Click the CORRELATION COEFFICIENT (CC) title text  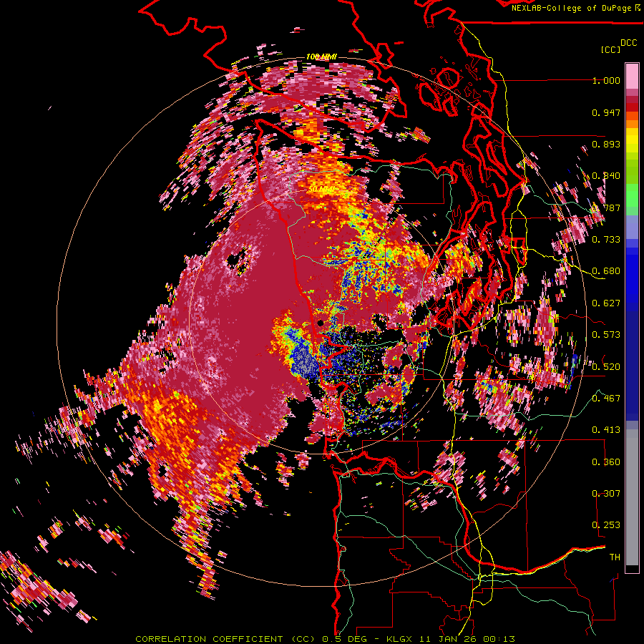pyautogui.click(x=225, y=639)
